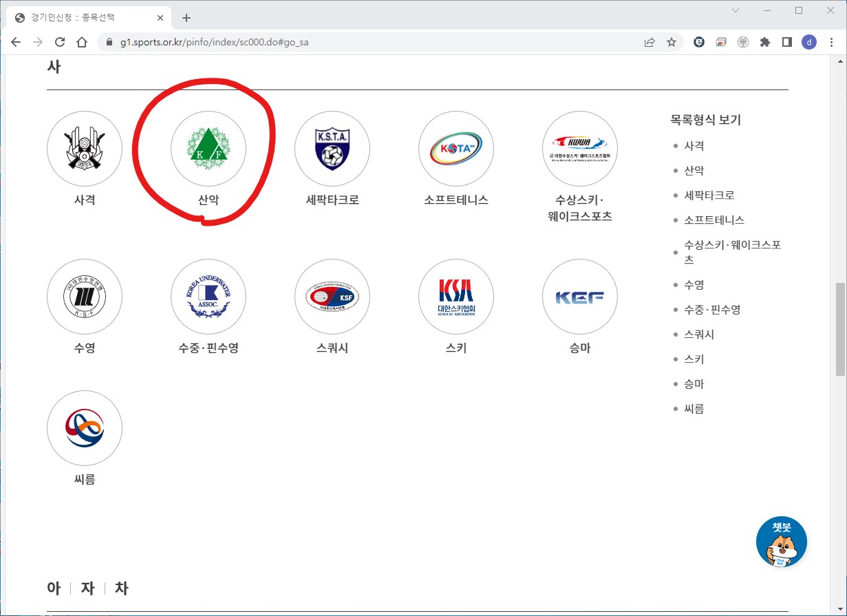Reload the page
The height and width of the screenshot is (616, 847).
(x=60, y=42)
